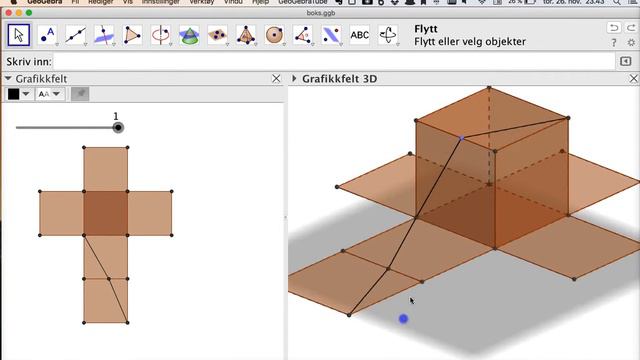Viewport: 640px width, 360px height.
Task: Select the dark center square of the 2D net
Action: coord(106,213)
